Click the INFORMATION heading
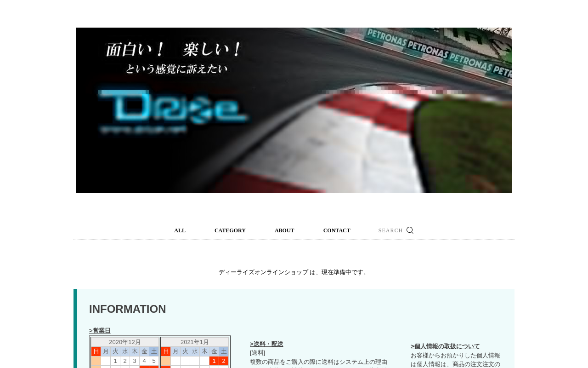588x368 pixels. [128, 309]
